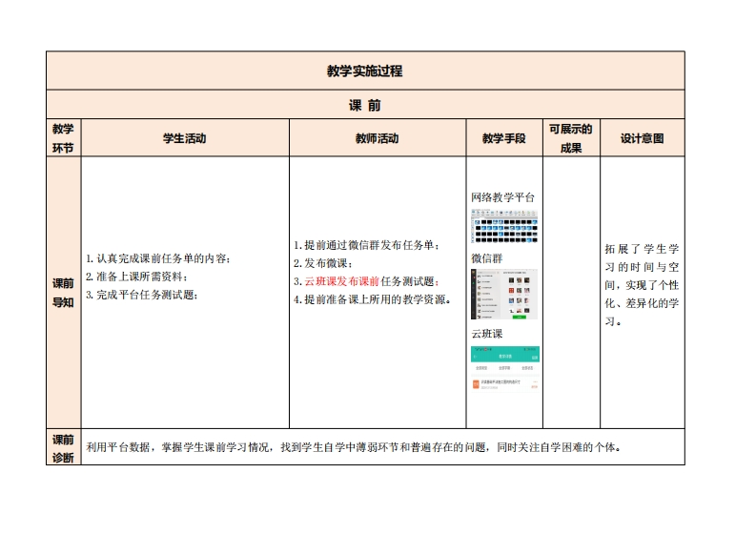The image size is (756, 534).
Task: Click the 课前诊断 row label
Action: point(64,448)
